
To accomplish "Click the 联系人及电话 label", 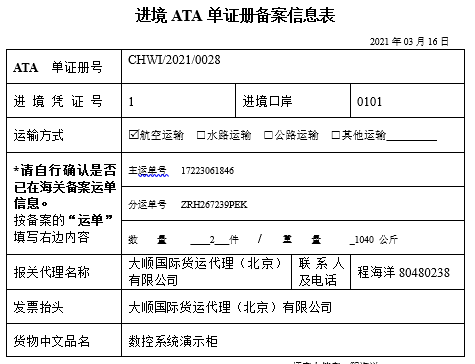I will tap(321, 272).
